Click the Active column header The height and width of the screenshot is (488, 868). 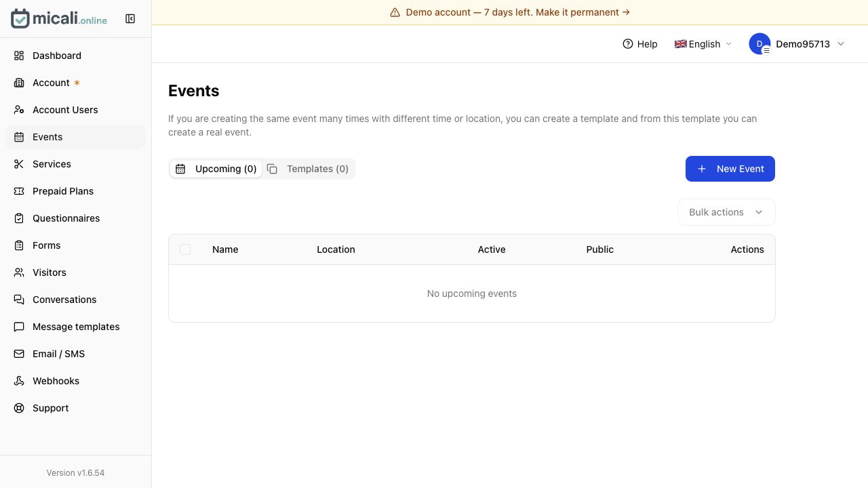492,249
